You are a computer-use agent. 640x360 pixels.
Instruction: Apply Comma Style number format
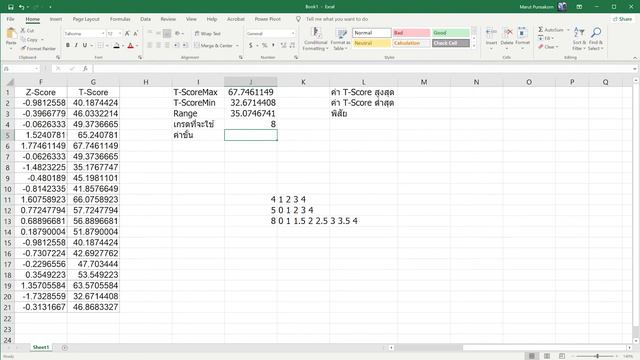pyautogui.click(x=273, y=45)
